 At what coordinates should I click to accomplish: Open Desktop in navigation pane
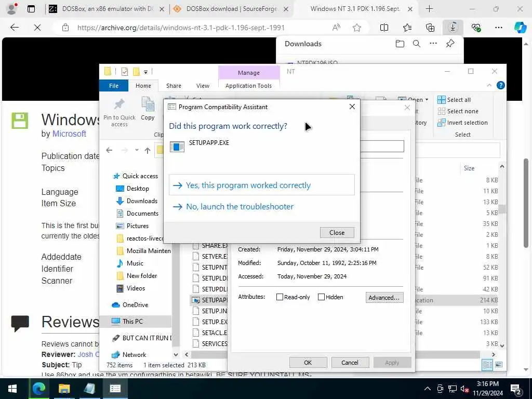132,189
